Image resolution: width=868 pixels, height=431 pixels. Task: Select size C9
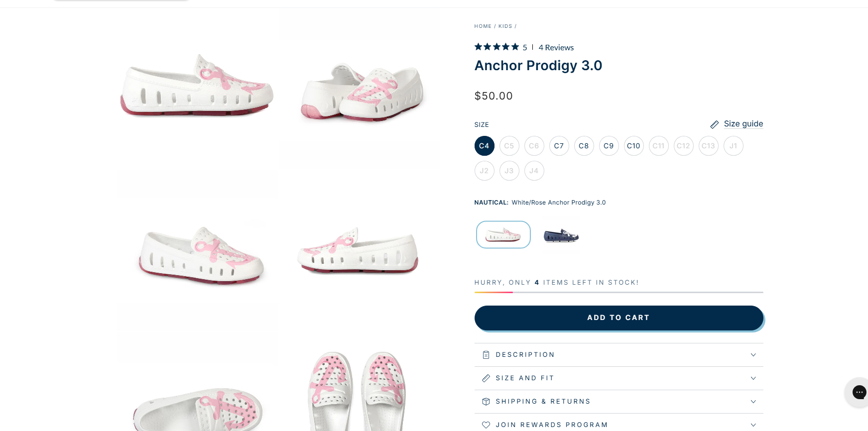point(609,146)
